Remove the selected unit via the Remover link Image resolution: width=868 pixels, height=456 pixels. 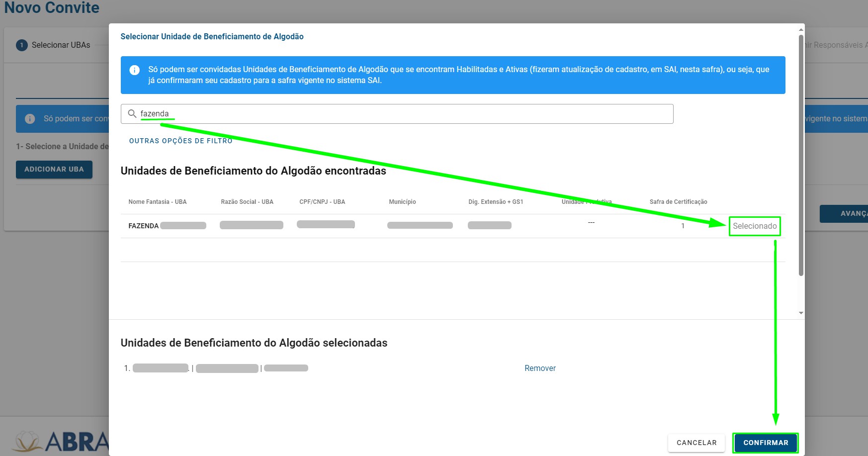540,368
